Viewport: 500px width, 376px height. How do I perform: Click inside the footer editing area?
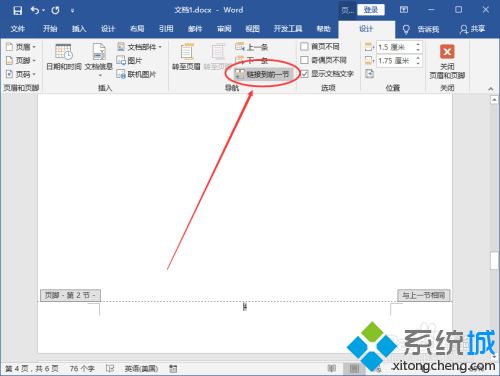point(245,327)
